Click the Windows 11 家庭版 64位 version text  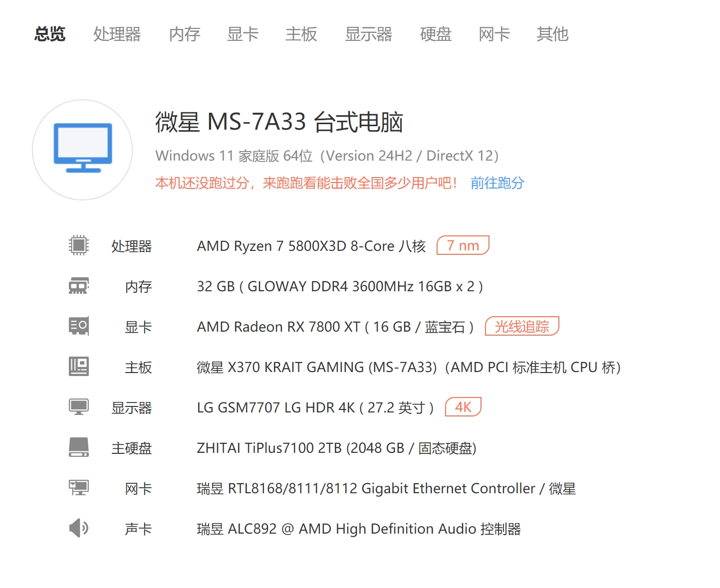[x=327, y=156]
